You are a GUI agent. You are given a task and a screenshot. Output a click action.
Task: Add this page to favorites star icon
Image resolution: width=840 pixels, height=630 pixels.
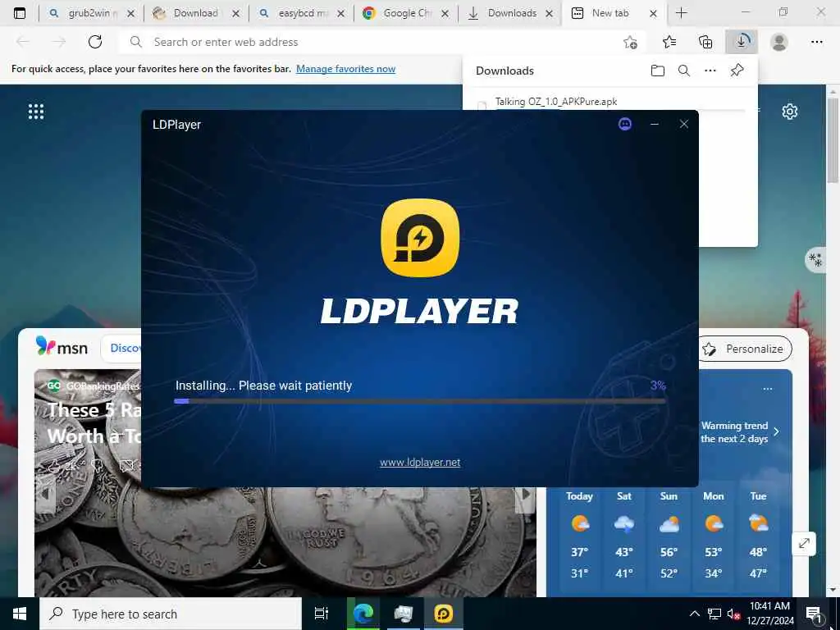point(631,43)
